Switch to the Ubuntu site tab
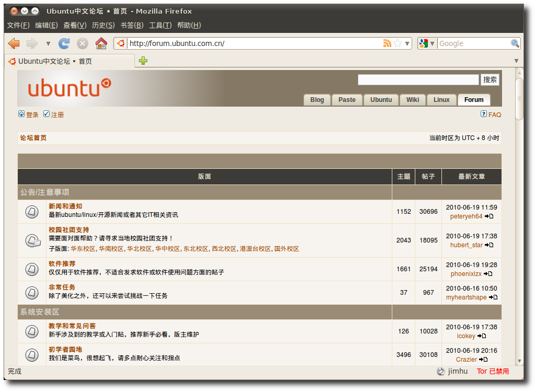Viewport: 536px width, 392px height. [x=381, y=100]
